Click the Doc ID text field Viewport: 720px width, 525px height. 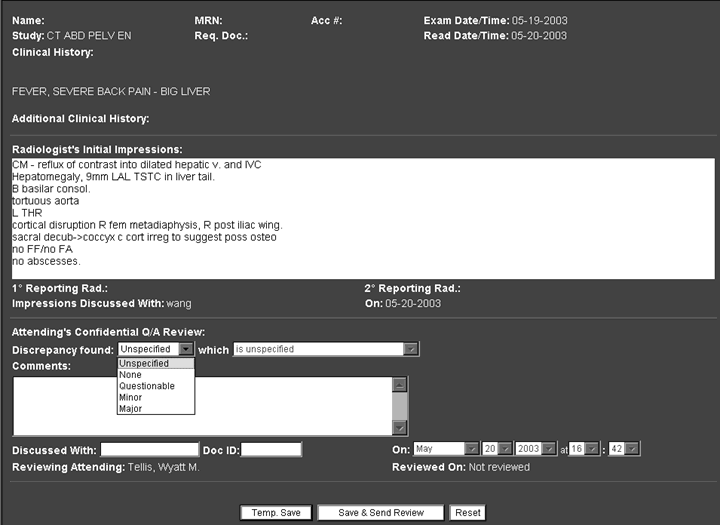pos(271,450)
